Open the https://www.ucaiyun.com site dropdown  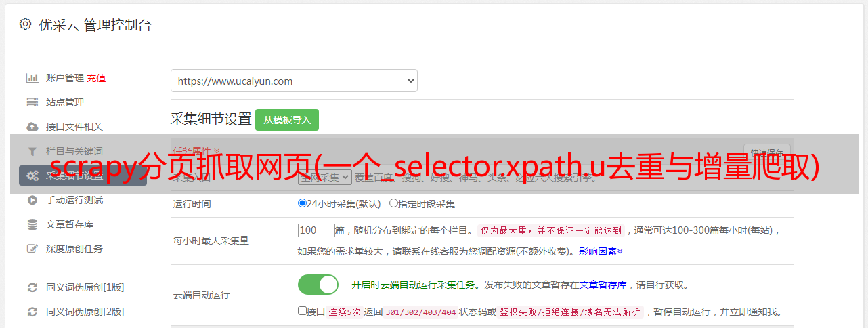pos(294,81)
